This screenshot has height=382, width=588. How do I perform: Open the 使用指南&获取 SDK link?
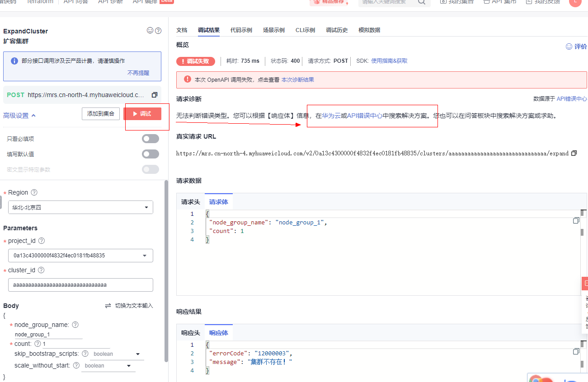389,61
